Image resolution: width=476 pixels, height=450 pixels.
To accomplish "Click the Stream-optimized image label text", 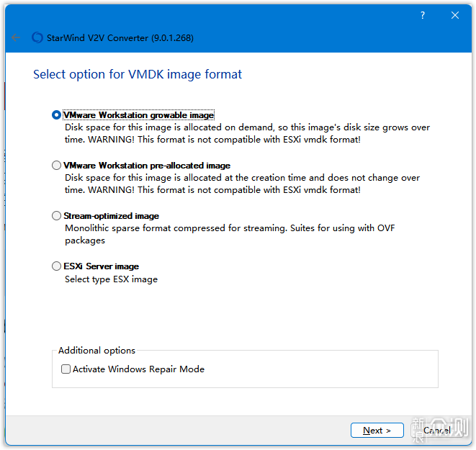I will click(x=112, y=216).
